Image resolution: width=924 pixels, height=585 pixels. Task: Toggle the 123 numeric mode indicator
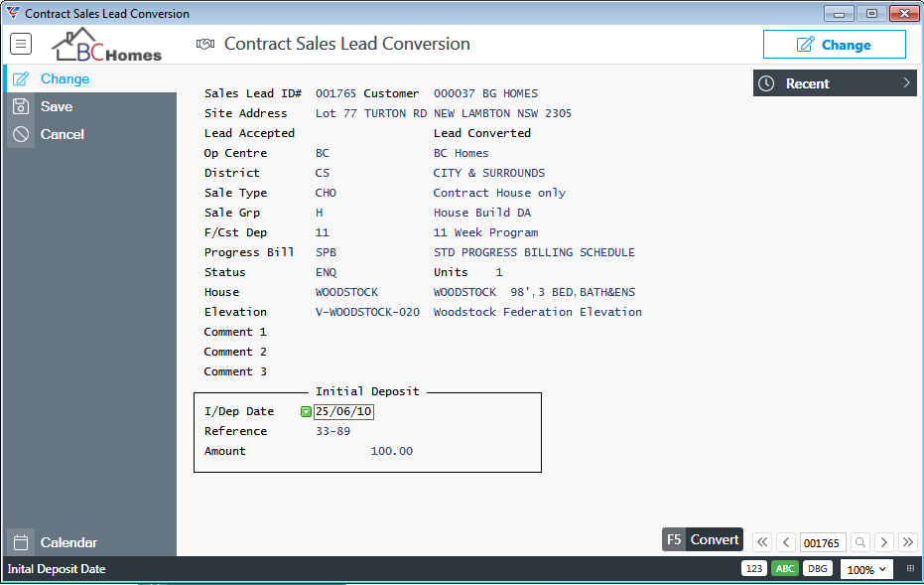pyautogui.click(x=753, y=568)
